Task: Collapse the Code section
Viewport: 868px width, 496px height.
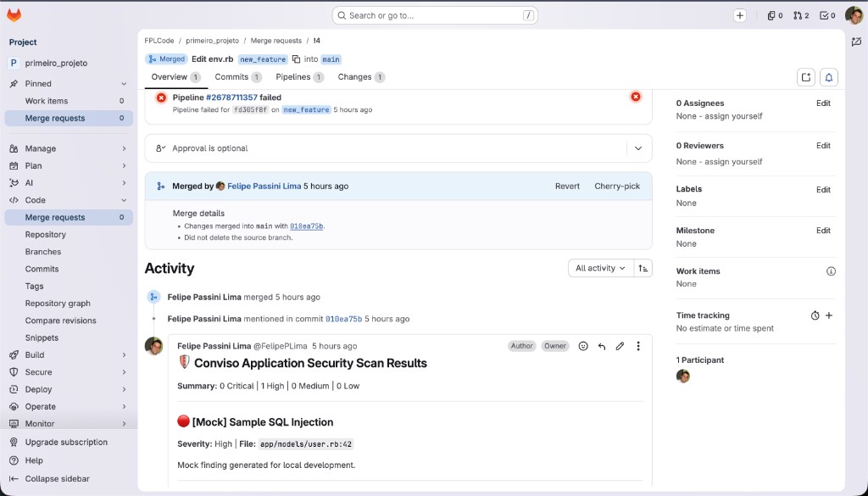Action: [124, 200]
